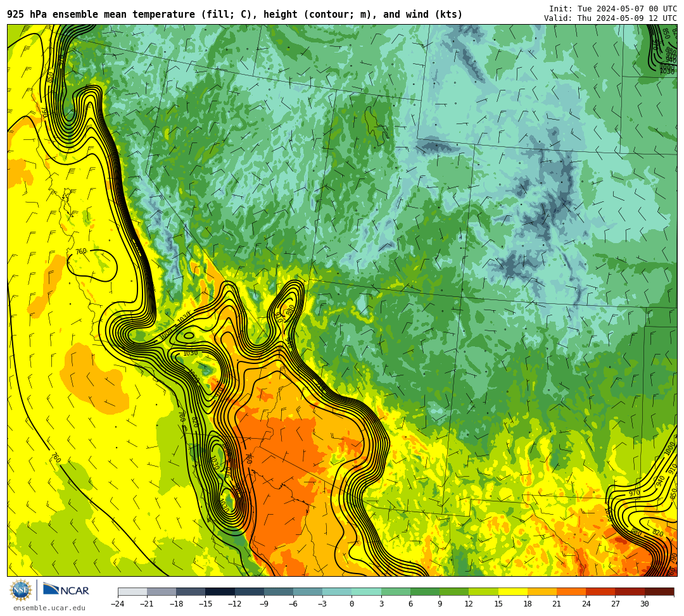684x616 pixels.
Task: Pick the colorbar swatch between 9 and 12
Action: 454,591
